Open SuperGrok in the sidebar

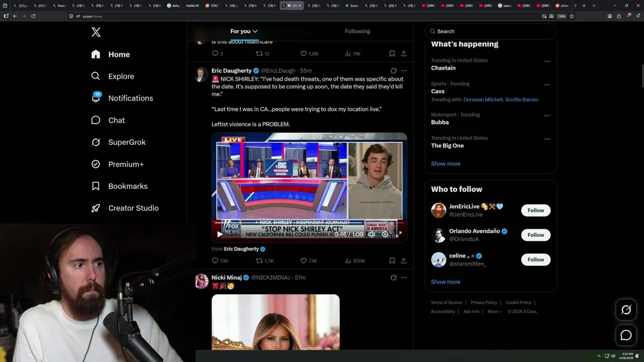(x=118, y=142)
